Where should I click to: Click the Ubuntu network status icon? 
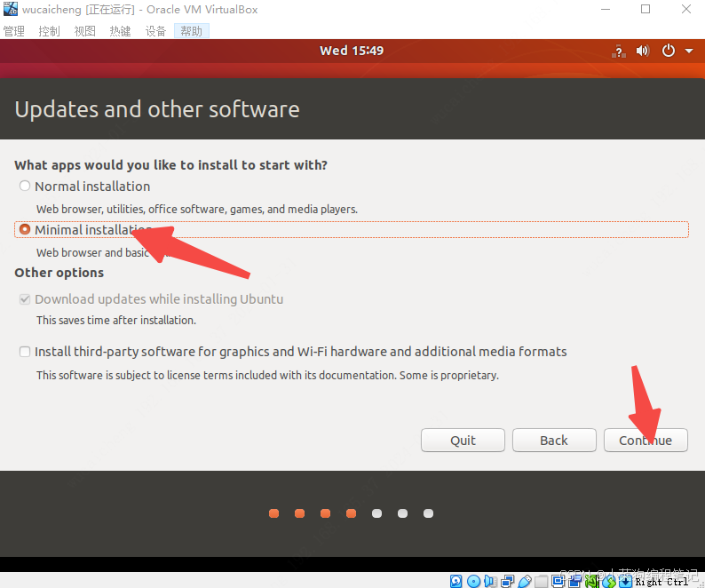pyautogui.click(x=619, y=51)
